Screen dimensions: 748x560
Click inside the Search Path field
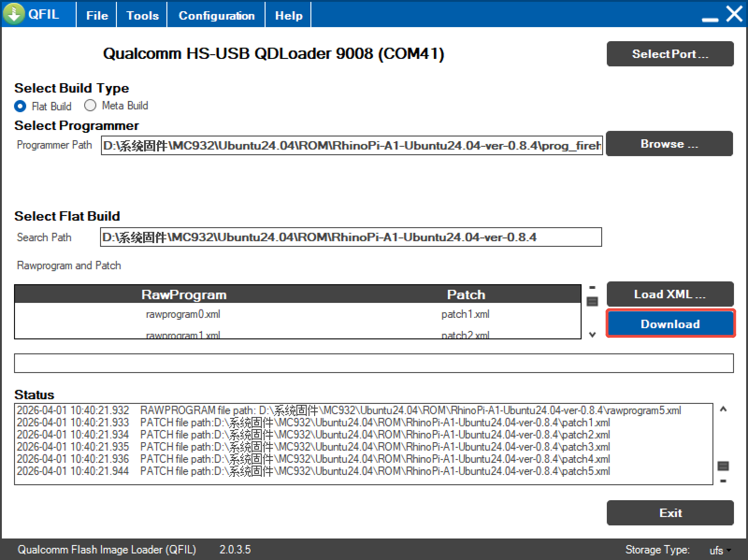point(351,237)
